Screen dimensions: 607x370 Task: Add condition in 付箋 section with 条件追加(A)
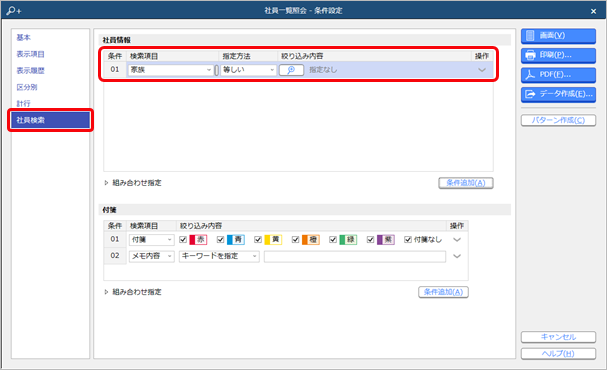443,292
